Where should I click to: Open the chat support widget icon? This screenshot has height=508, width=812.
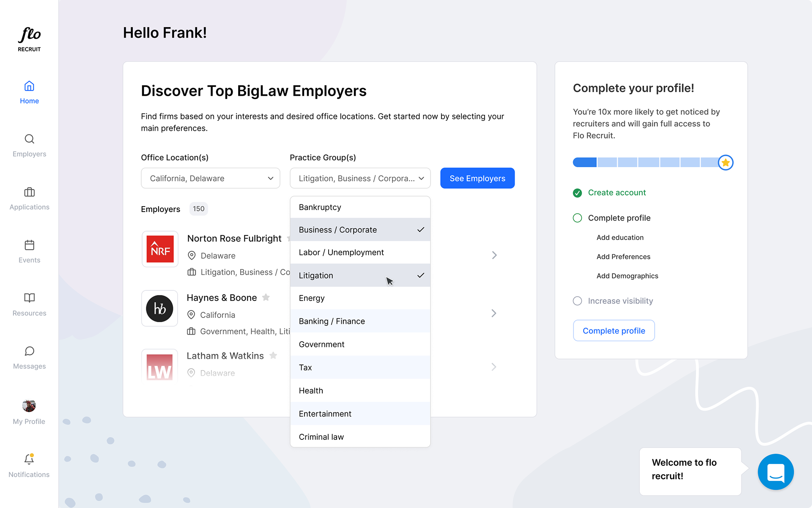click(775, 472)
